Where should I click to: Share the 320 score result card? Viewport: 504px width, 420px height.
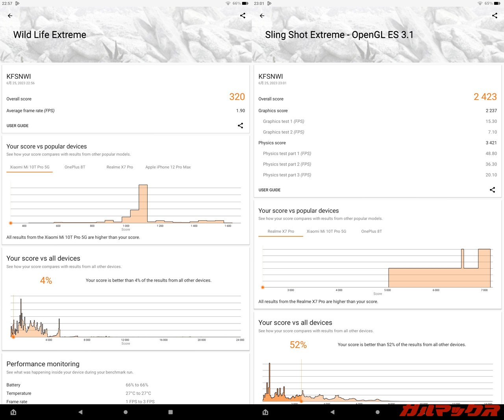click(x=240, y=126)
